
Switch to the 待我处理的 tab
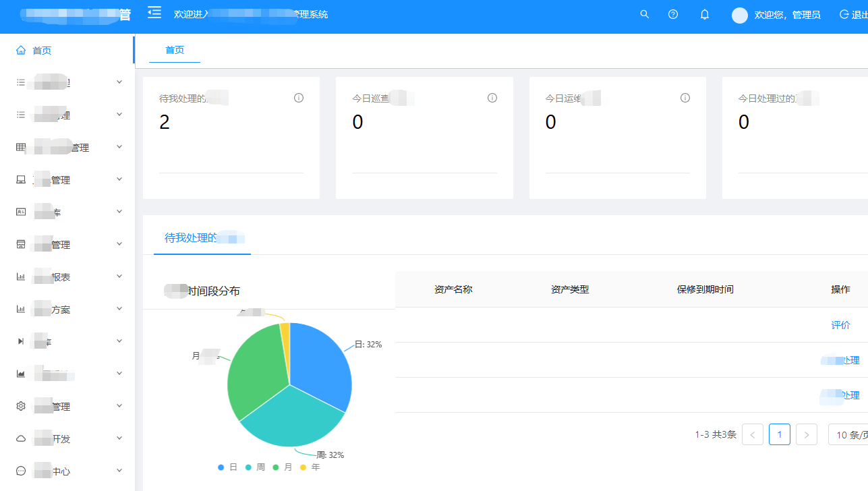point(202,237)
